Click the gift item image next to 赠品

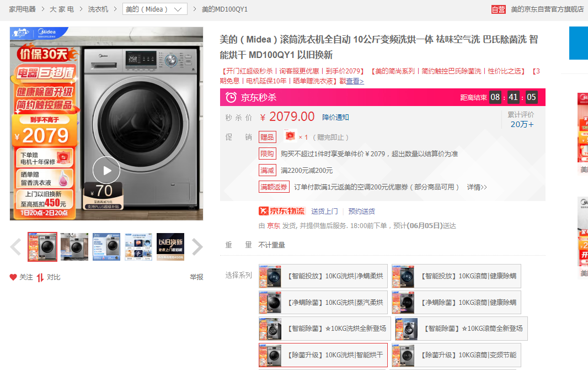tap(290, 135)
